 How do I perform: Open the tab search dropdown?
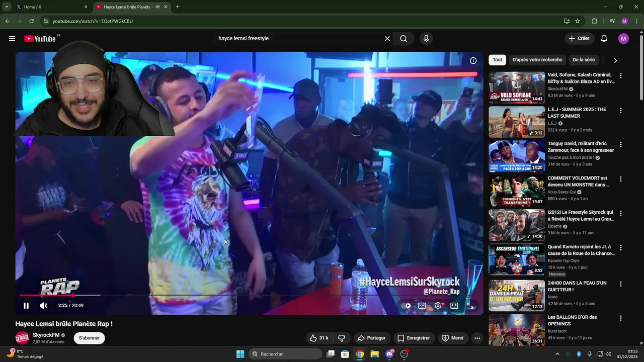click(x=7, y=7)
